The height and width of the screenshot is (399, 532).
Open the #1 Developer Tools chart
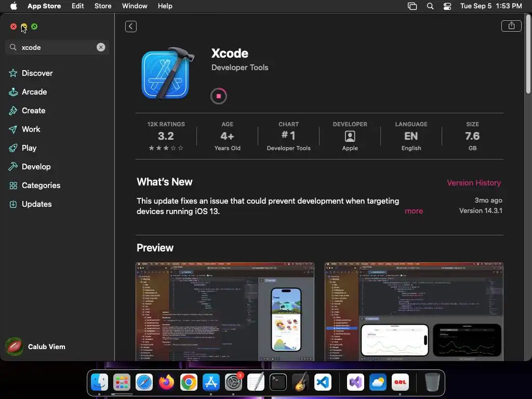tap(288, 136)
